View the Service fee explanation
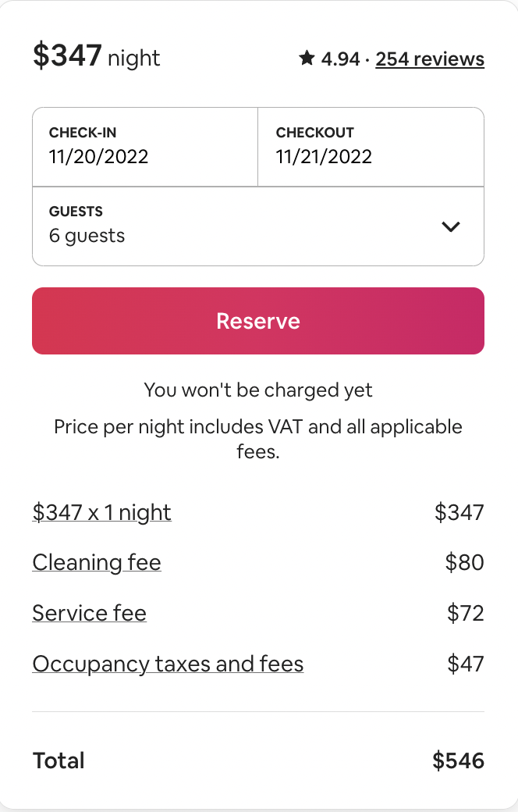The height and width of the screenshot is (812, 518). pyautogui.click(x=90, y=613)
